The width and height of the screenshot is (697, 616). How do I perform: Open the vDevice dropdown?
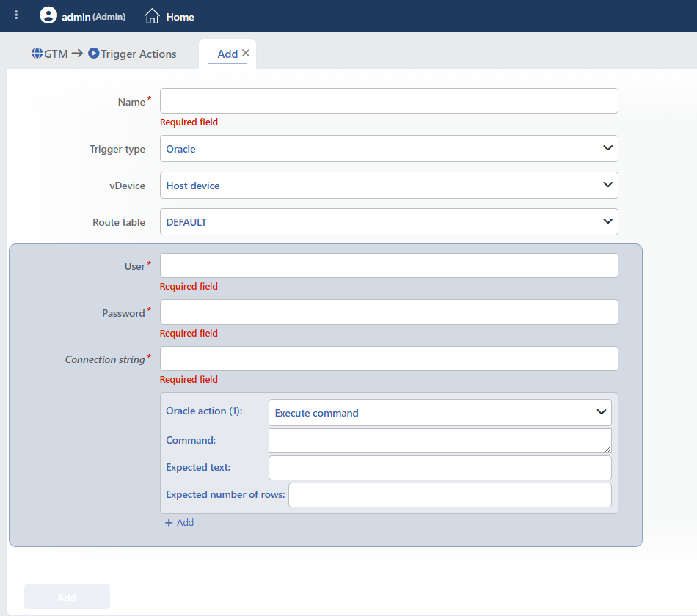point(389,186)
